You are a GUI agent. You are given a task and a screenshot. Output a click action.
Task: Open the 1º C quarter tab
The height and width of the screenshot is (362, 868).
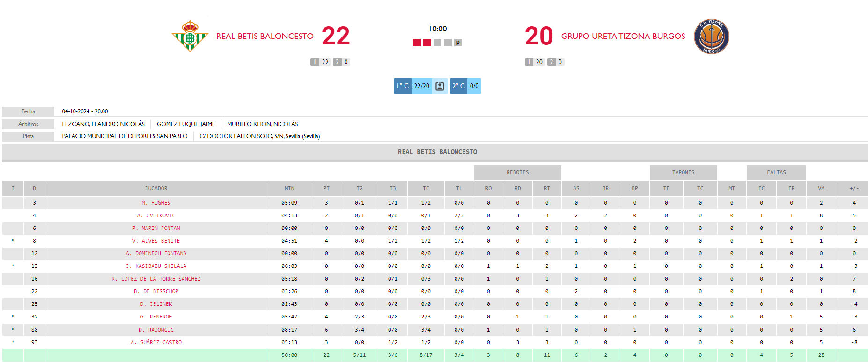click(403, 86)
